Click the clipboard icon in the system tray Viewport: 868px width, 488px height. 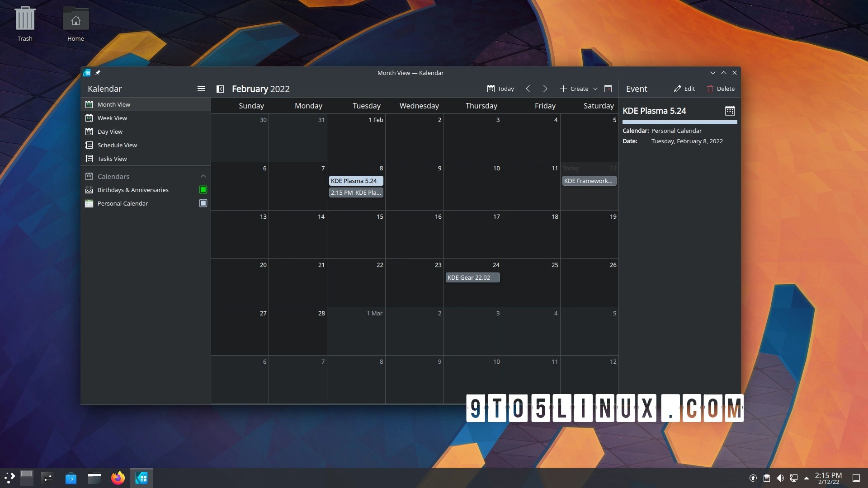[767, 478]
